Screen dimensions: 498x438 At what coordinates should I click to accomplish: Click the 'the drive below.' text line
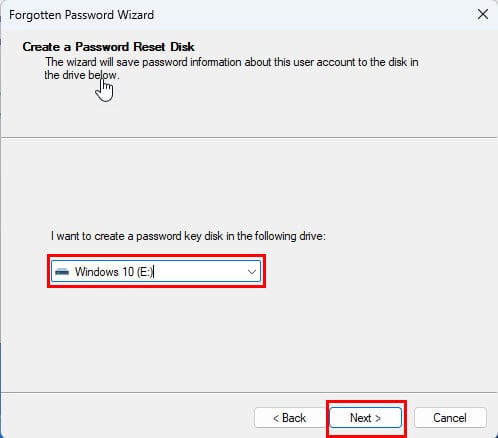click(82, 75)
